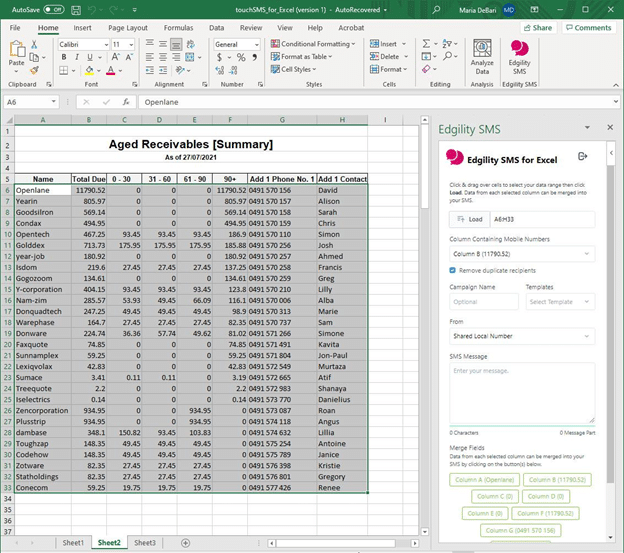Open Conditional Formatting dropdown

314,44
